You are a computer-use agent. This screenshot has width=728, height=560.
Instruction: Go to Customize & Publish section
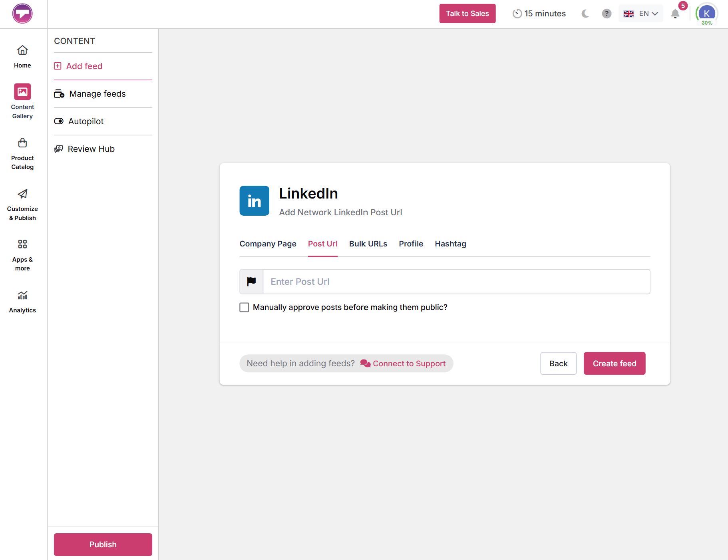coord(22,205)
